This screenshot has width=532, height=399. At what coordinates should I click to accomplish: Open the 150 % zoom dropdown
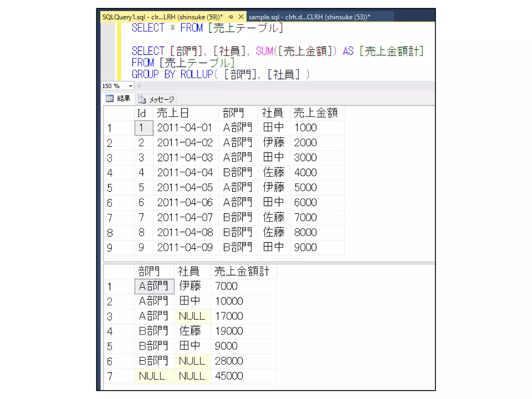click(131, 86)
